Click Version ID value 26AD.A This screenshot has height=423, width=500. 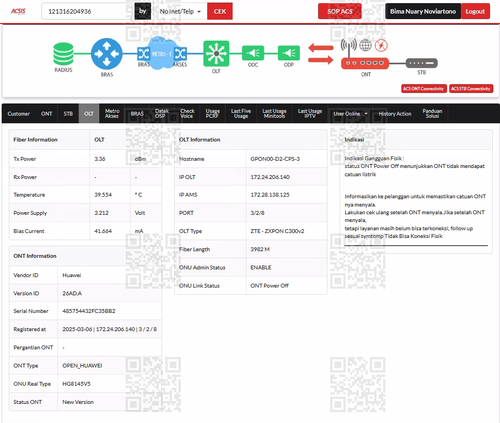[x=72, y=293]
